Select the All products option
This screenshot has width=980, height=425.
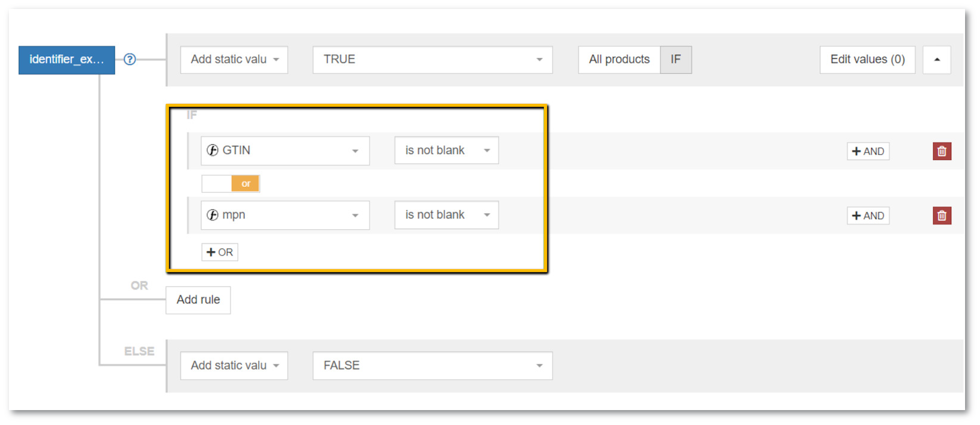click(619, 60)
